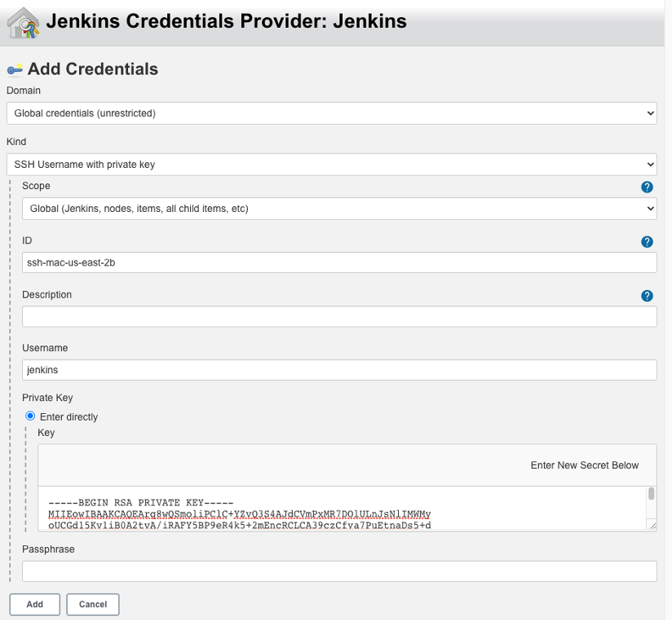Image resolution: width=672 pixels, height=621 pixels.
Task: Open help for the ID field
Action: coord(647,242)
